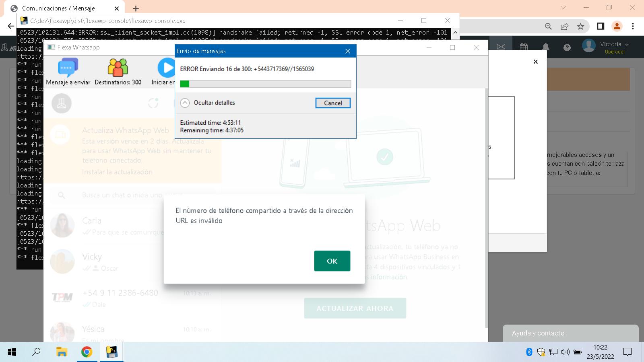The width and height of the screenshot is (644, 362).
Task: Open Yésica chat in WhatsApp list
Action: [133, 333]
